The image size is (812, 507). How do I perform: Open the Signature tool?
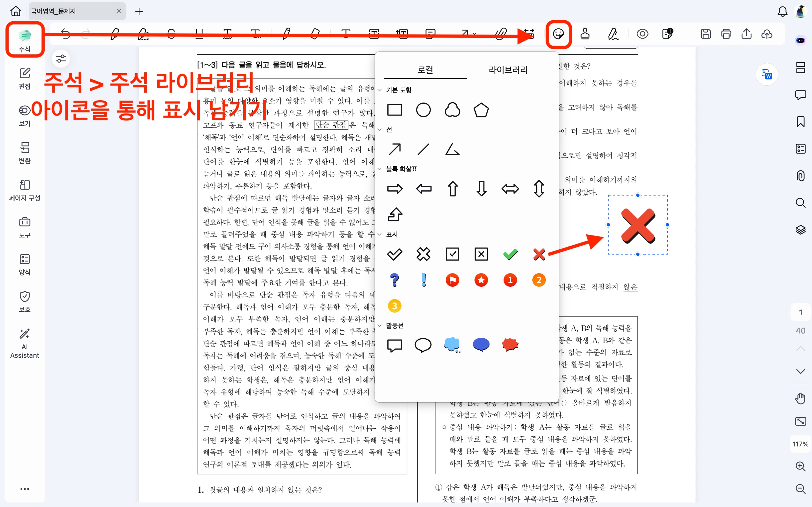pyautogui.click(x=614, y=34)
